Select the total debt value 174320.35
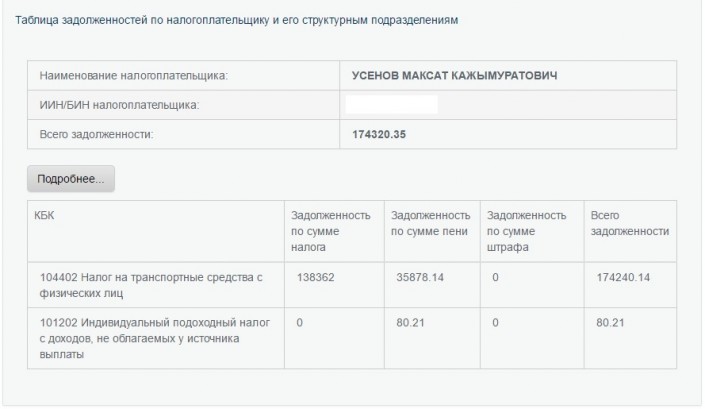This screenshot has width=705, height=409. tap(379, 134)
